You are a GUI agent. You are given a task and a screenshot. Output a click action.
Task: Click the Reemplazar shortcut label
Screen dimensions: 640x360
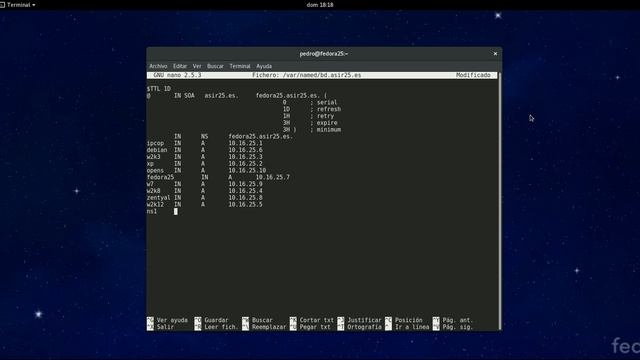pos(269,327)
